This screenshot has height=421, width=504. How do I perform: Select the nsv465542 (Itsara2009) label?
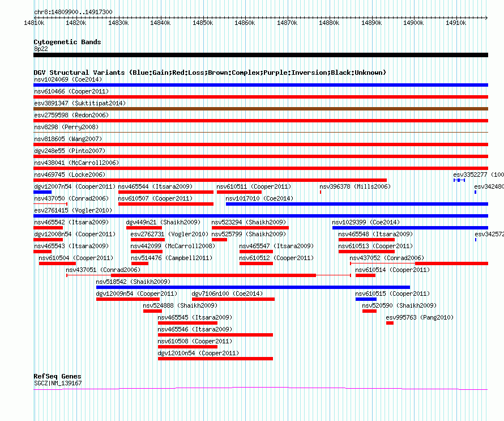click(x=71, y=222)
